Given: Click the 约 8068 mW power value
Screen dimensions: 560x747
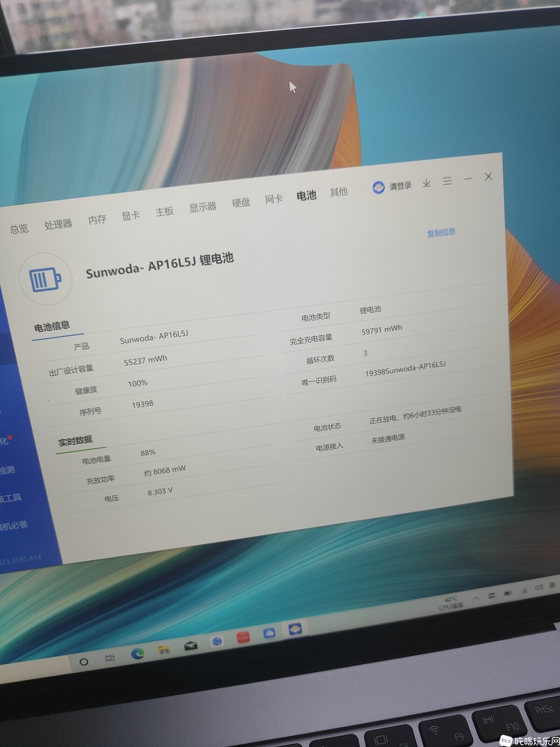Looking at the screenshot, I should [165, 471].
